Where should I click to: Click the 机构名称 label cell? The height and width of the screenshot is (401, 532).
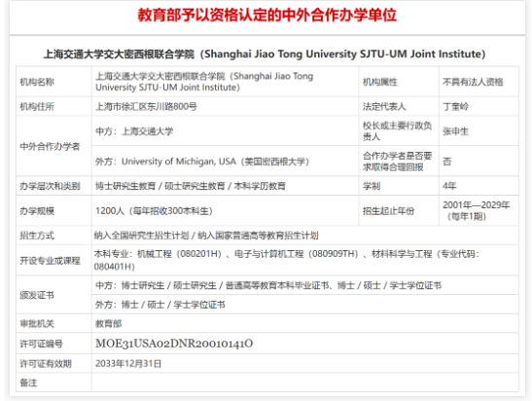[x=53, y=82]
